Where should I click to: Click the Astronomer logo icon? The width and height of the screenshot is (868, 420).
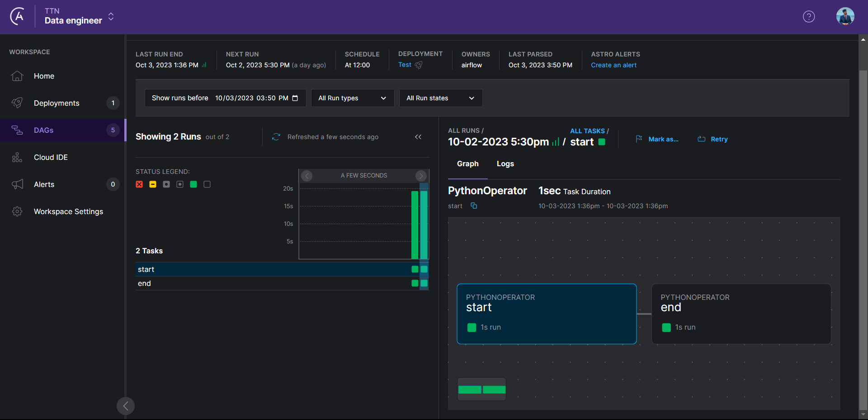tap(17, 17)
